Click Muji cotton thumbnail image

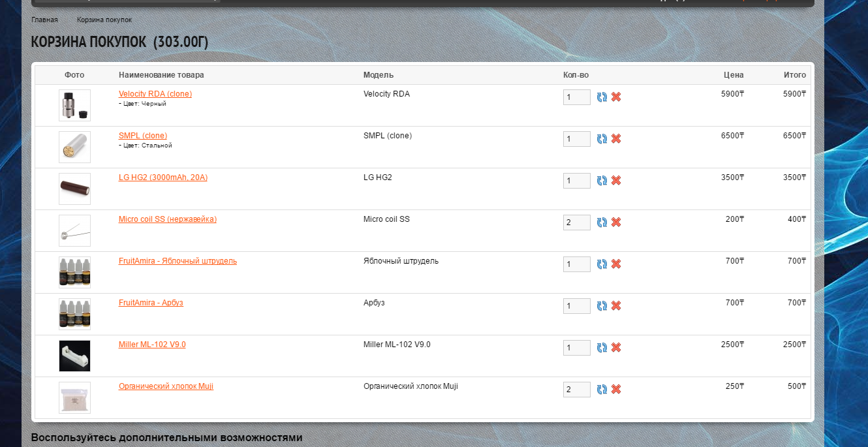coord(74,397)
